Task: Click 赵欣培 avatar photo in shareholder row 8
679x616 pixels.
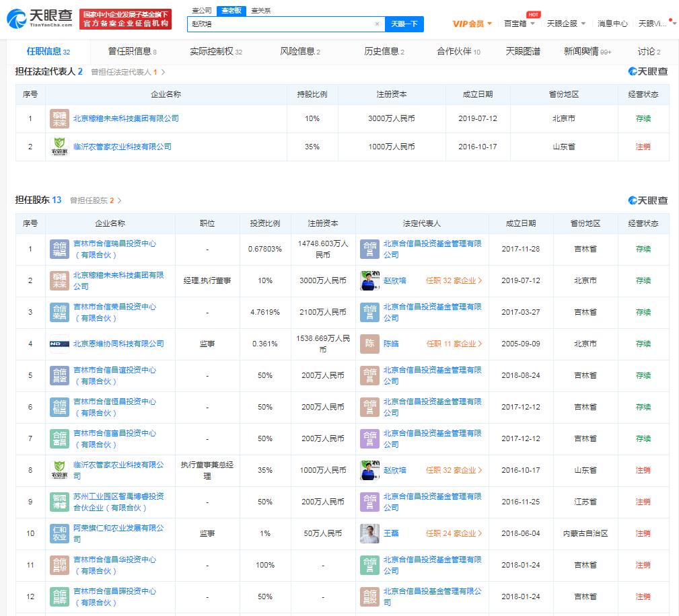Action: click(370, 471)
